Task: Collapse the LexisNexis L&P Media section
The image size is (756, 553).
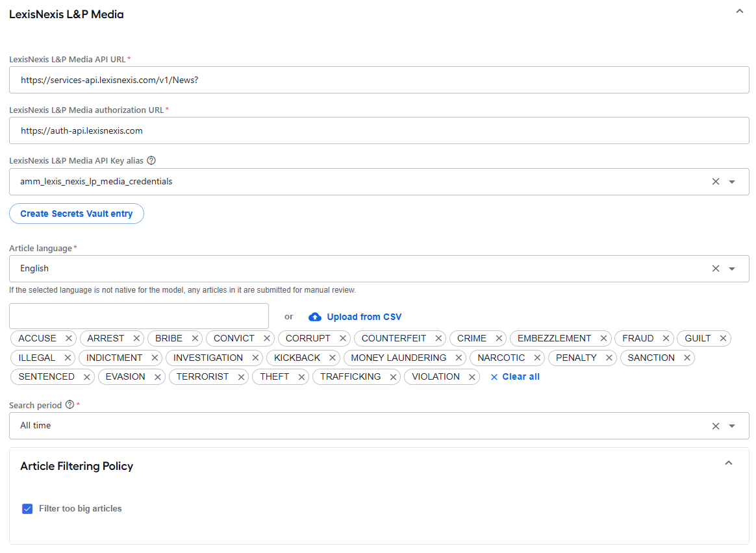Action: point(740,11)
